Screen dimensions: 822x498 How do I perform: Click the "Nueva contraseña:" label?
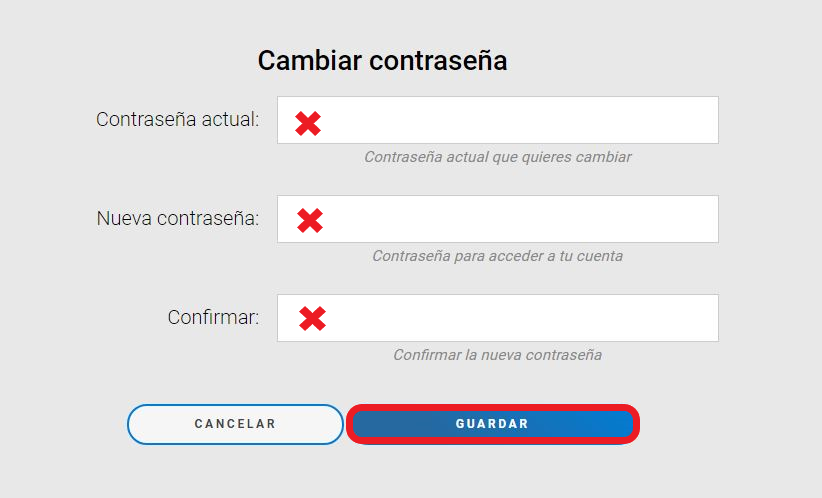click(178, 219)
